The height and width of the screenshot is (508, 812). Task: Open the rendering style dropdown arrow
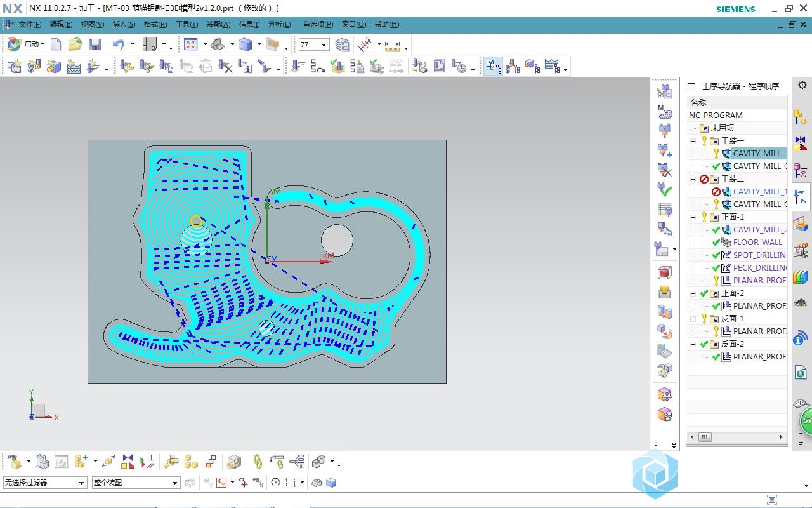(x=259, y=45)
